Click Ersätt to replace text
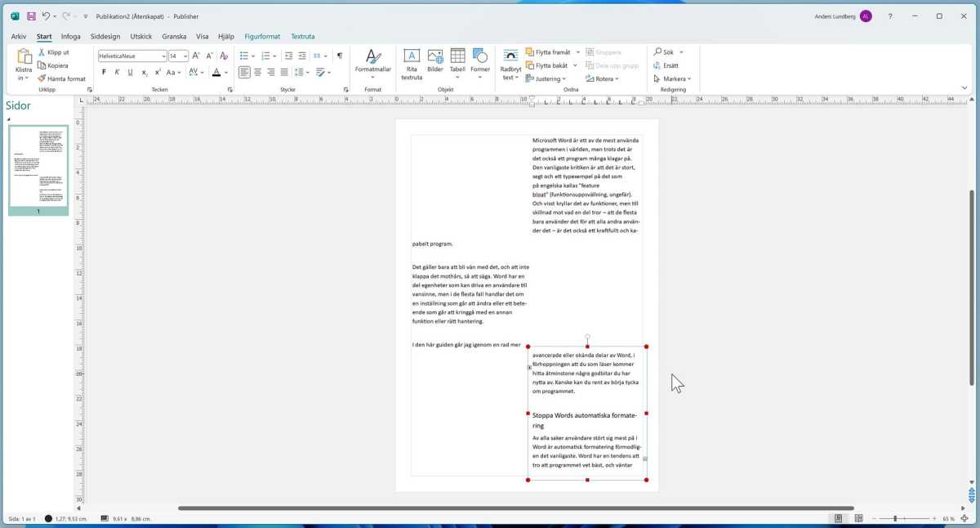Image resolution: width=980 pixels, height=528 pixels. [x=668, y=65]
